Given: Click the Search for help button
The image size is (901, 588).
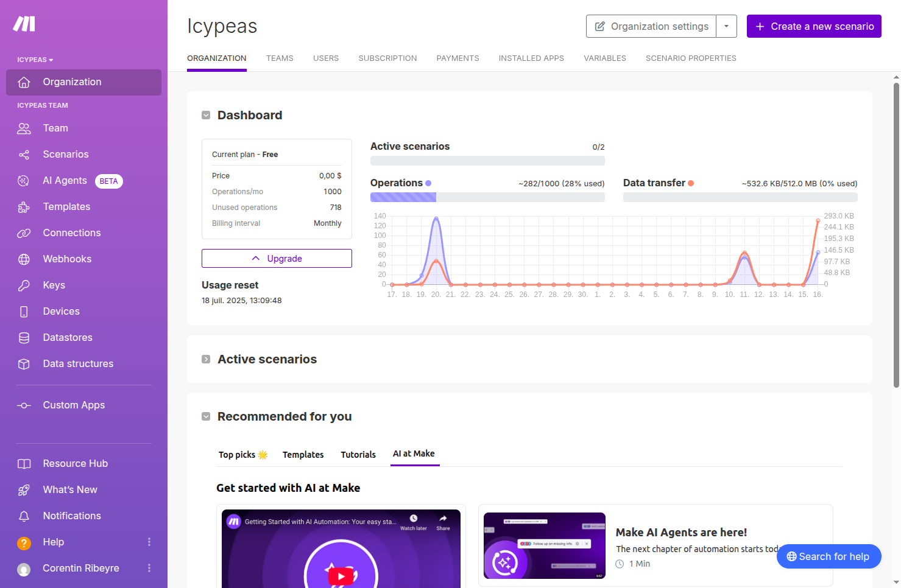Looking at the screenshot, I should click(829, 556).
